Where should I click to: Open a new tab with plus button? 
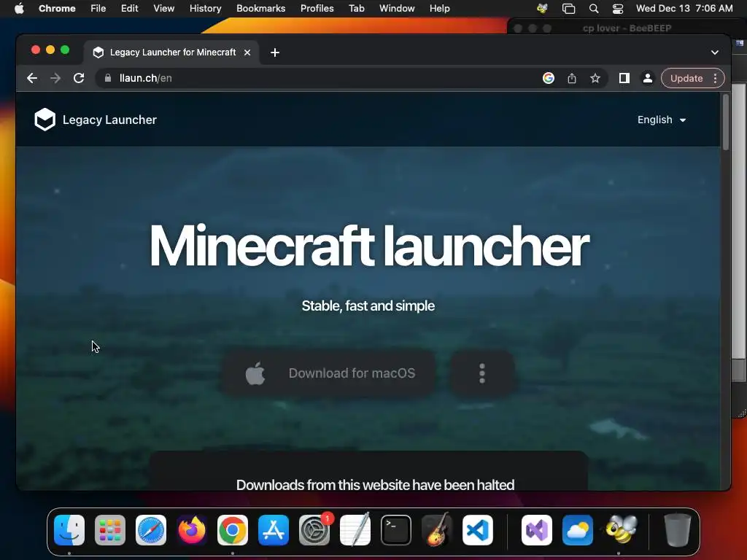pos(275,52)
